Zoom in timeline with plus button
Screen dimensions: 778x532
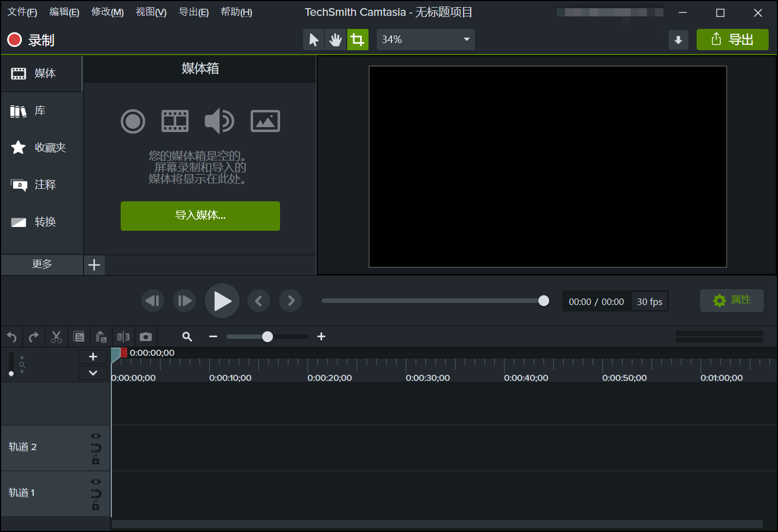point(322,337)
